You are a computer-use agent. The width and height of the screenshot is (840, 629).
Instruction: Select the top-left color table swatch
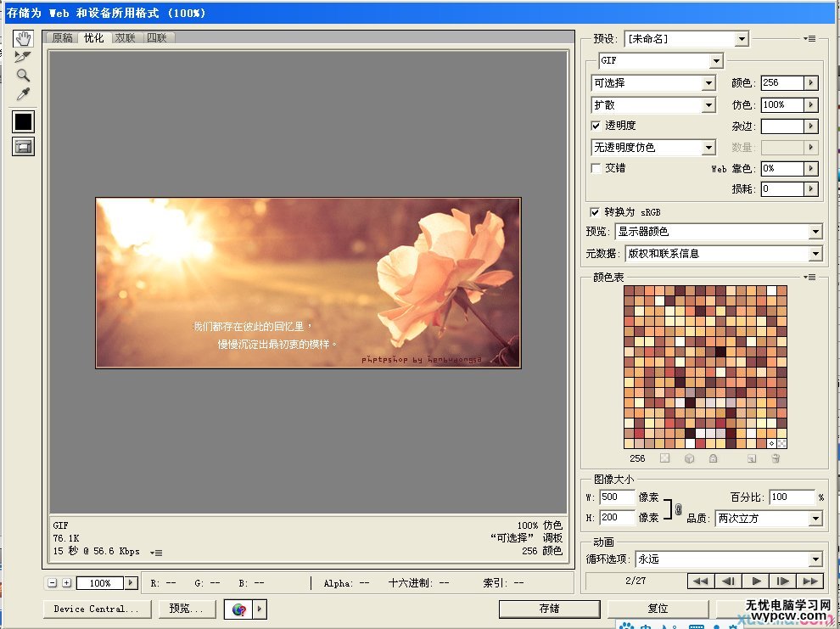point(630,291)
